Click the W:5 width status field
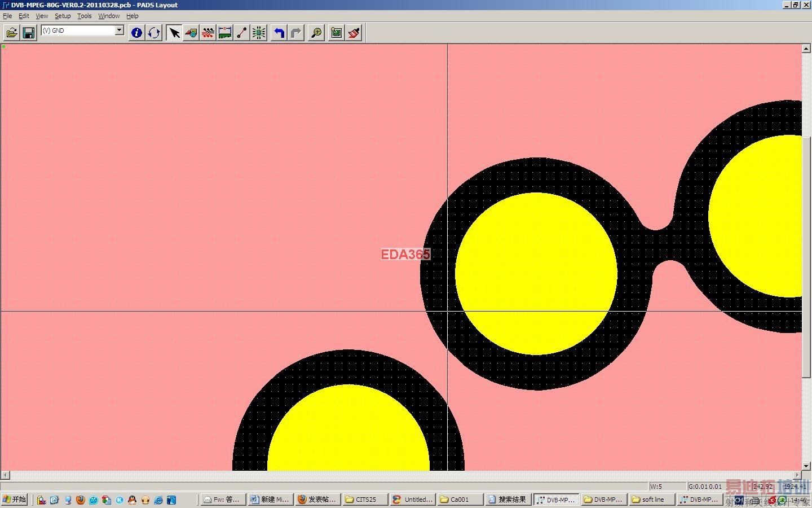The height and width of the screenshot is (508, 812). point(667,486)
